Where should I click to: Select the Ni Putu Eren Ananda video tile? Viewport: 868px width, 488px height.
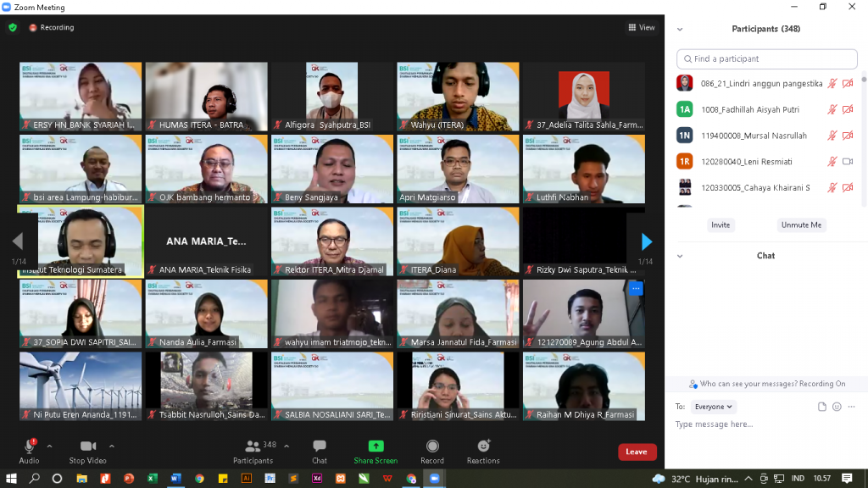pyautogui.click(x=81, y=386)
